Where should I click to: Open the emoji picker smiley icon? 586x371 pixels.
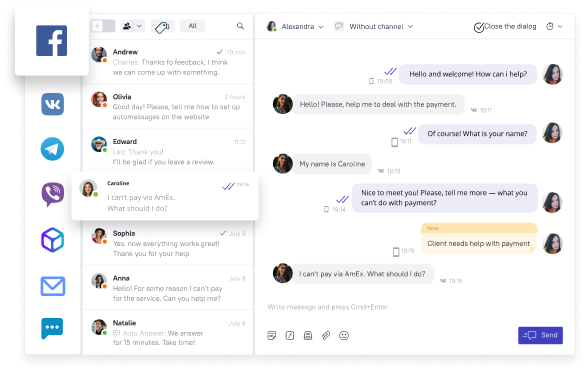pos(344,336)
